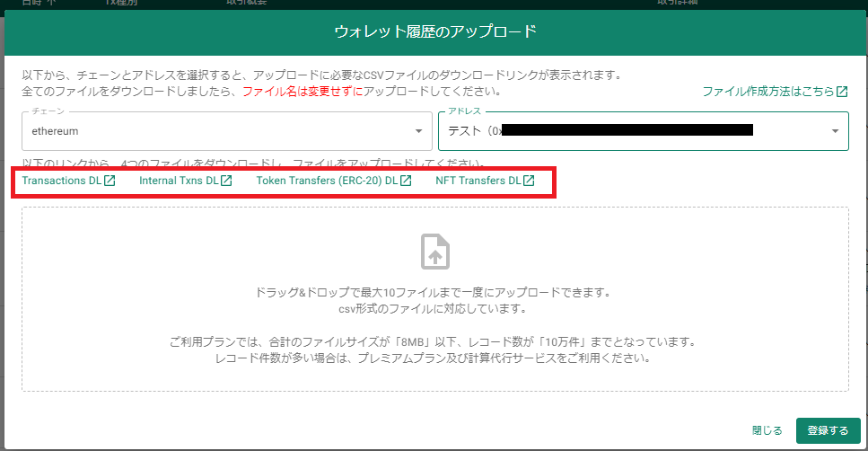Click the external-link icon beside NFT Transfers DL
The width and height of the screenshot is (868, 451).
[x=529, y=181]
